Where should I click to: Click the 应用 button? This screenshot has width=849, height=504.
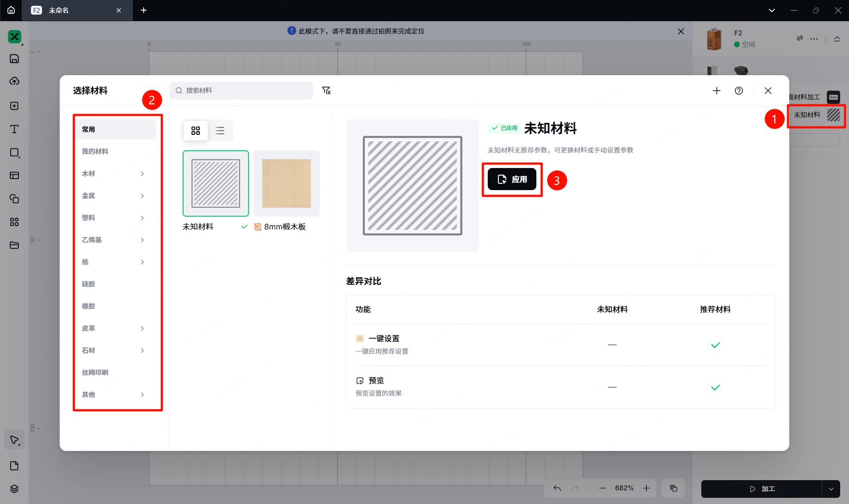(x=512, y=179)
